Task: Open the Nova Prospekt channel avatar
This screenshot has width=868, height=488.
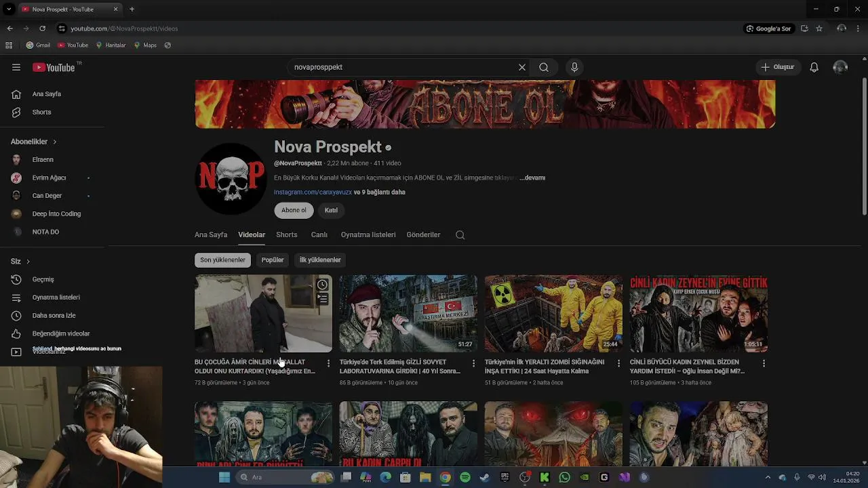Action: pyautogui.click(x=231, y=178)
